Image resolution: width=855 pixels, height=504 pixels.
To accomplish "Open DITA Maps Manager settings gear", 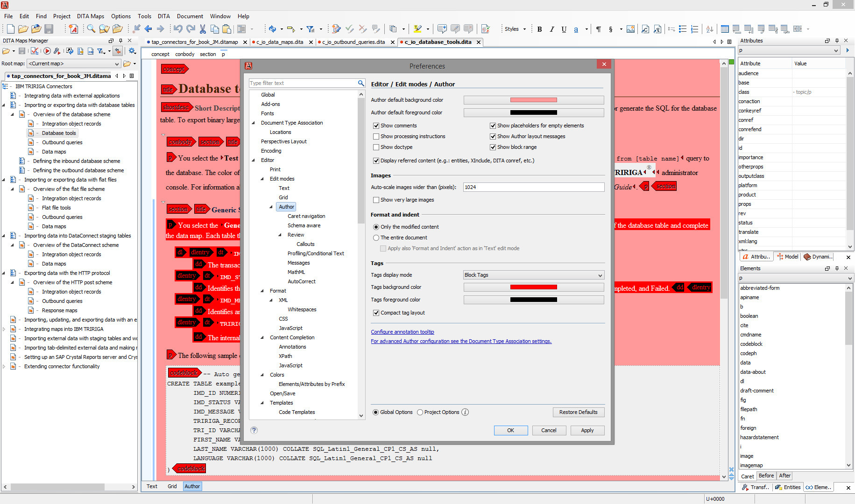I will tap(132, 51).
